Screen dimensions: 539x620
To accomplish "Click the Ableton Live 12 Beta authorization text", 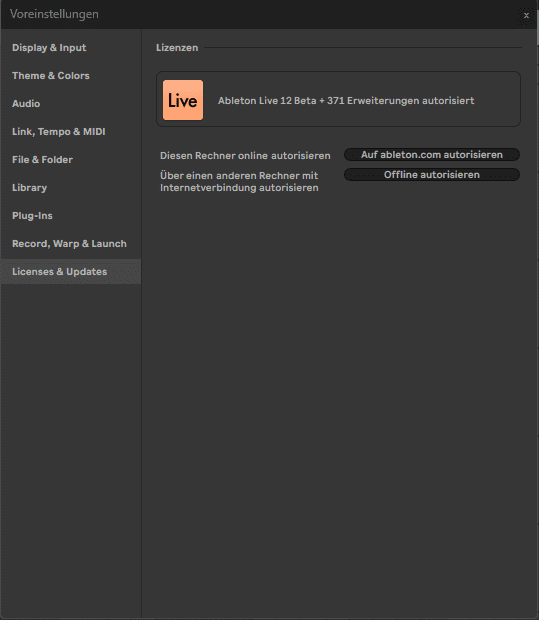I will 346,101.
